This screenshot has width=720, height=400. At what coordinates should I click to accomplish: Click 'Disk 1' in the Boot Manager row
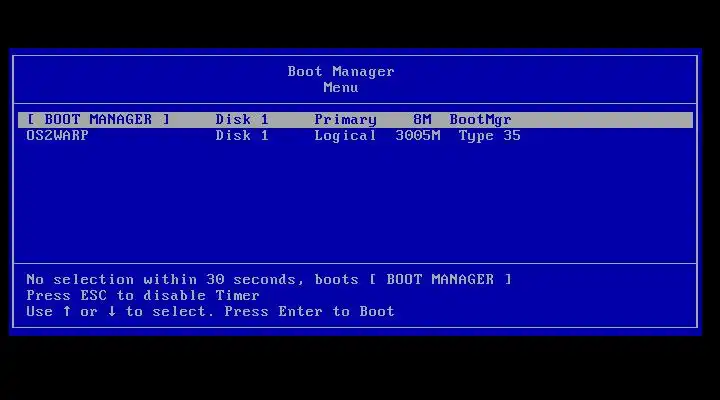pyautogui.click(x=242, y=120)
